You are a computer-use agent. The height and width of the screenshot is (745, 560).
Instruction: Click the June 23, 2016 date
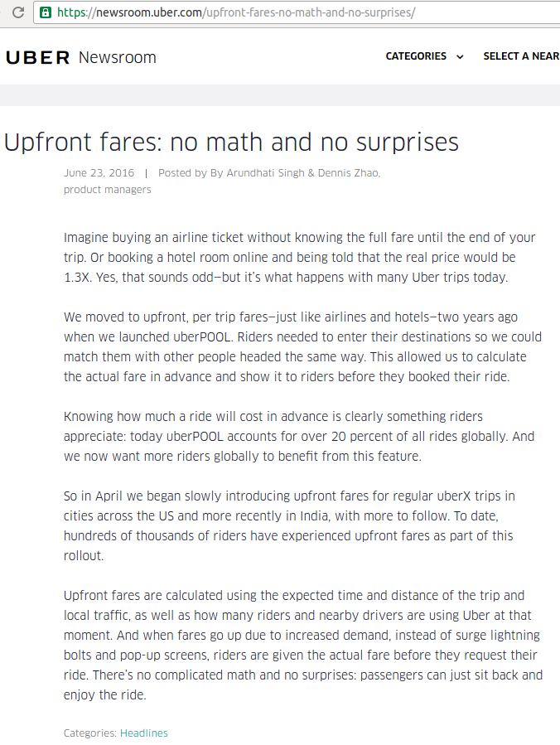(99, 173)
